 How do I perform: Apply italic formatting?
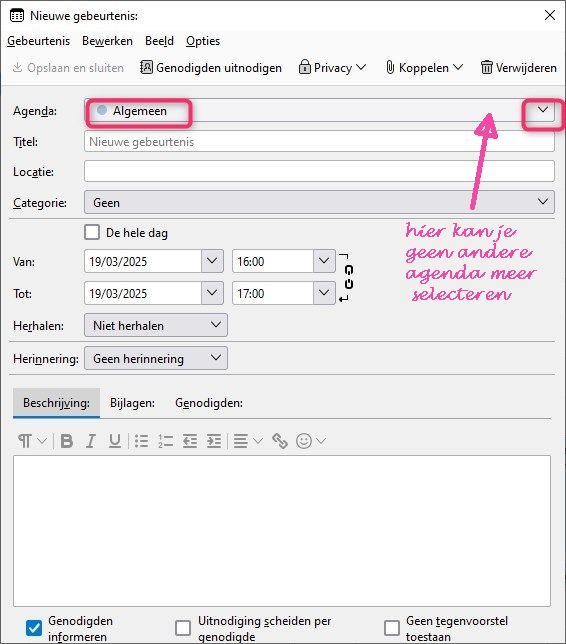pyautogui.click(x=91, y=441)
